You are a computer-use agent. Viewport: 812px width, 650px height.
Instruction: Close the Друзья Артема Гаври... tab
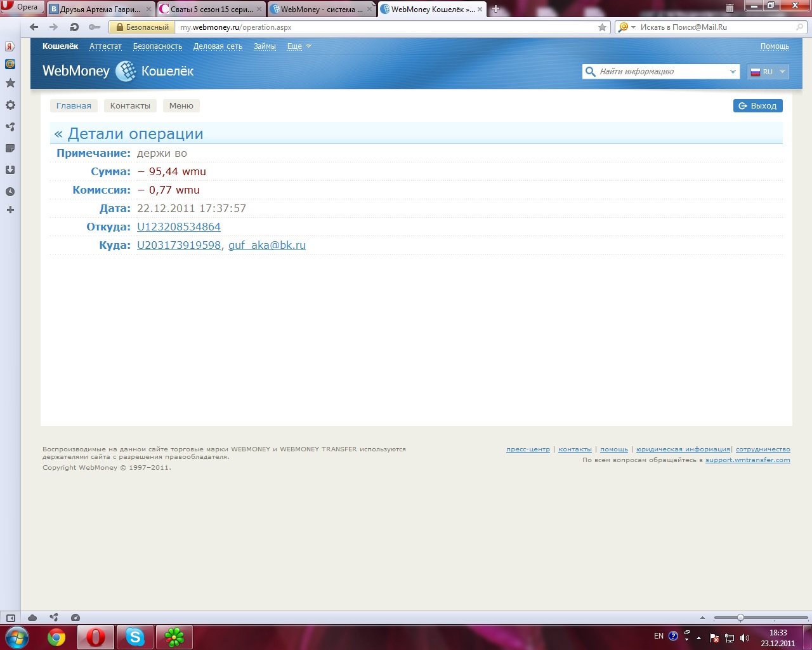pyautogui.click(x=148, y=10)
